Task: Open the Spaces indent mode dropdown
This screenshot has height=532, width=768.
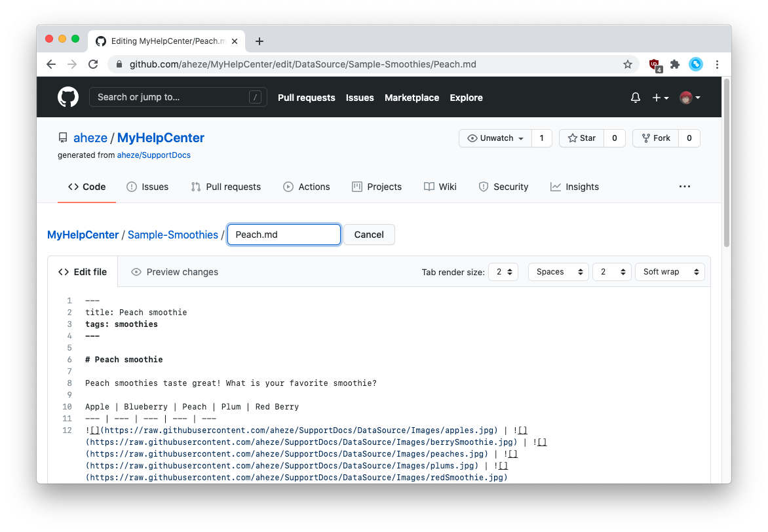Action: [x=559, y=272]
